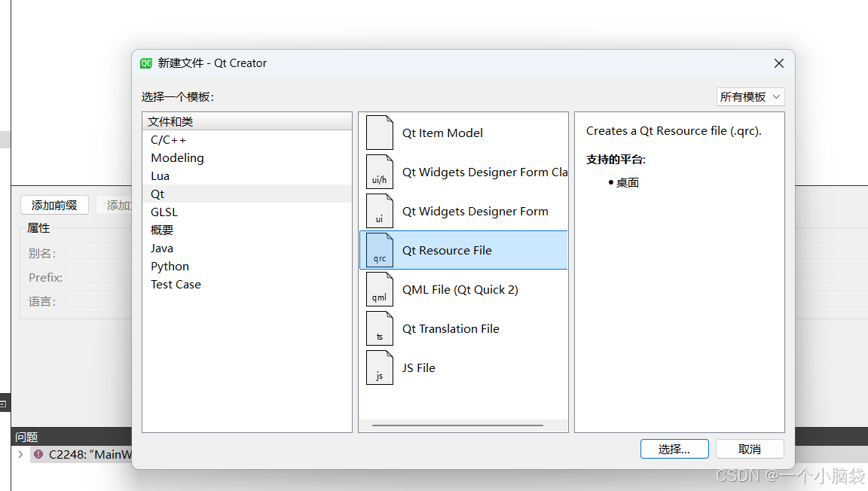Select the C/C++ category
868x491 pixels.
pyautogui.click(x=247, y=140)
